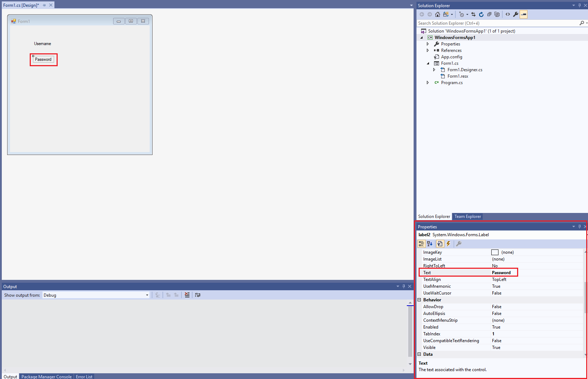Collapse the Behavior category in Properties

[x=419, y=300]
